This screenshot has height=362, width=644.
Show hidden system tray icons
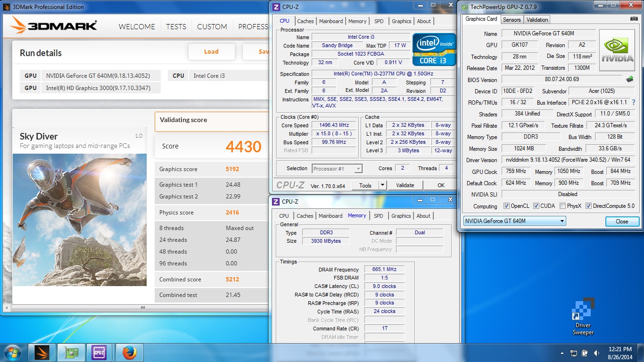[x=562, y=353]
